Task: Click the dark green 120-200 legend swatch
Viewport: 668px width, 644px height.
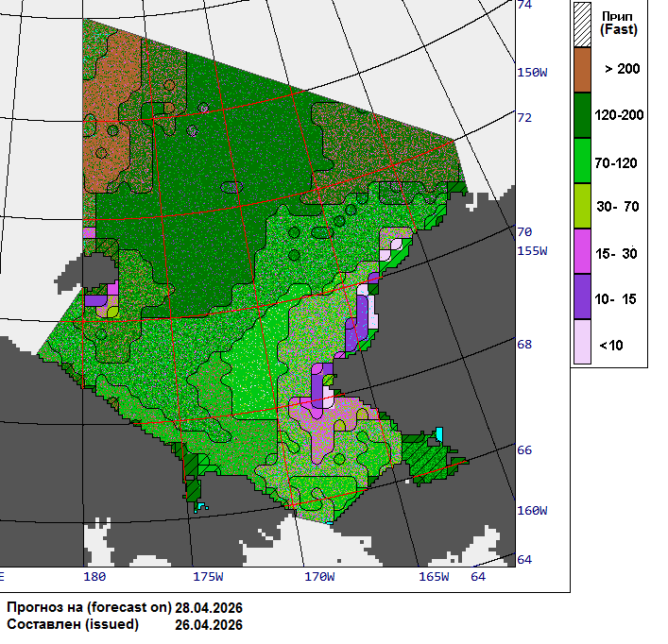Action: [x=582, y=115]
